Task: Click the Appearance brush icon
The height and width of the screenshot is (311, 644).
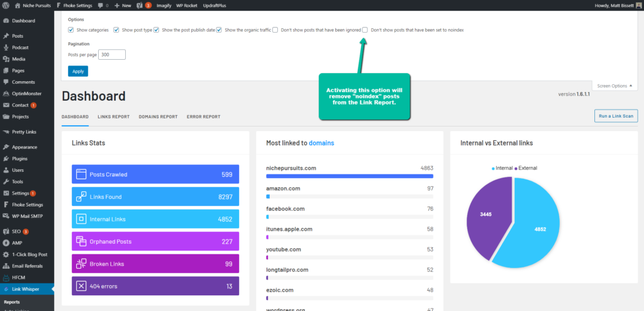Action: pyautogui.click(x=6, y=147)
